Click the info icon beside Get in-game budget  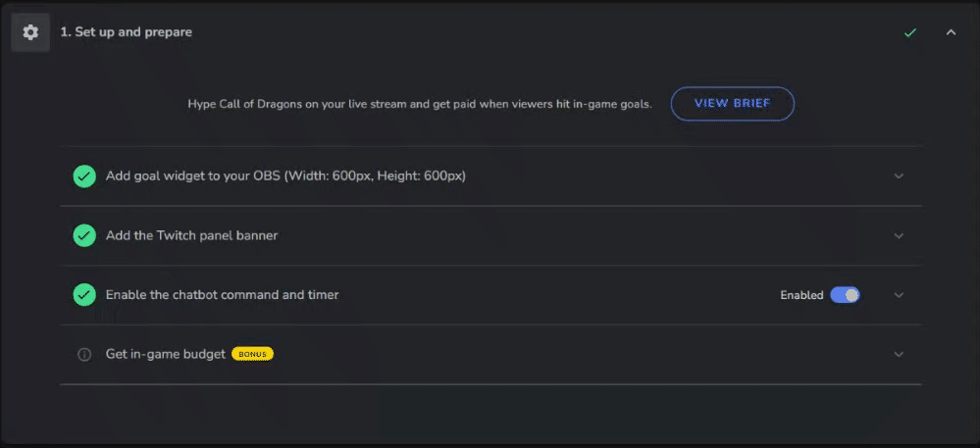pyautogui.click(x=84, y=354)
